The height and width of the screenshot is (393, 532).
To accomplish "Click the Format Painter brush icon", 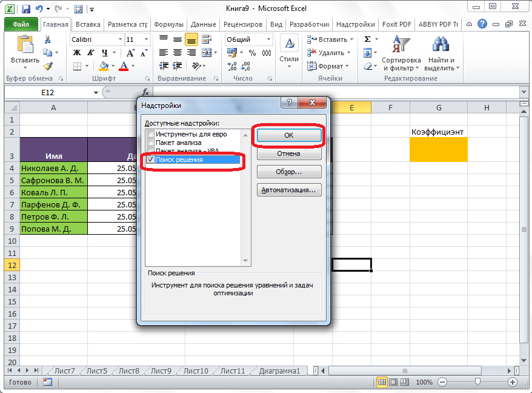I will [x=48, y=66].
